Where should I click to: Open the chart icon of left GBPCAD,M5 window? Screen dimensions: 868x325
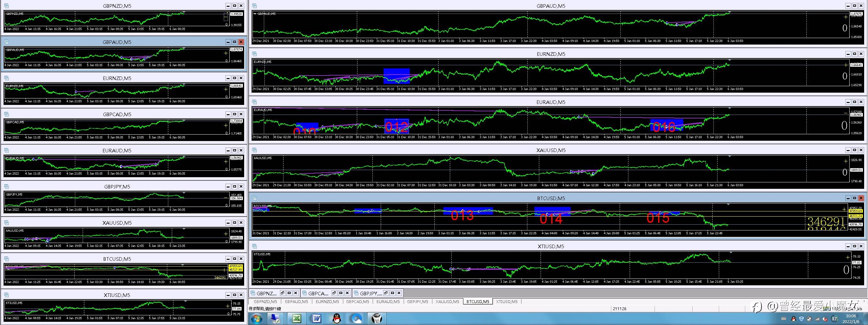[x=7, y=114]
